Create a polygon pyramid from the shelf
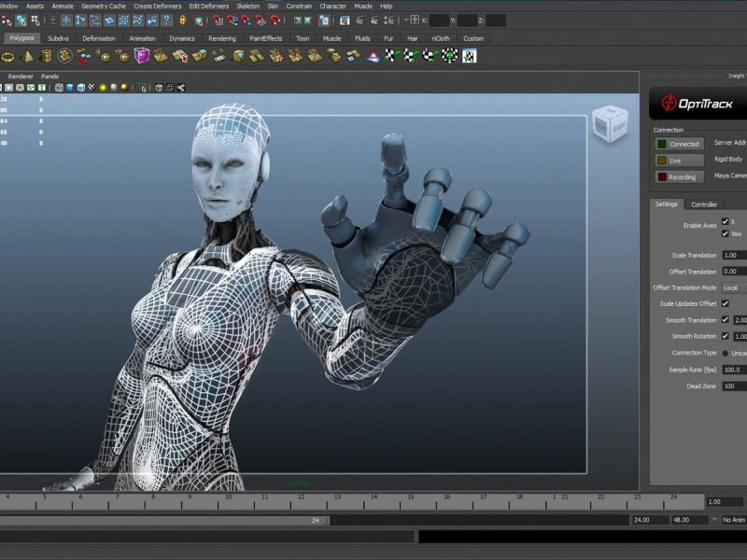The width and height of the screenshot is (747, 560). tap(27, 56)
